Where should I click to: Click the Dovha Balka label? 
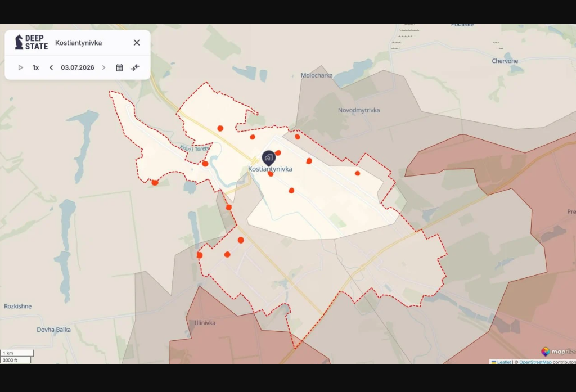(x=53, y=330)
